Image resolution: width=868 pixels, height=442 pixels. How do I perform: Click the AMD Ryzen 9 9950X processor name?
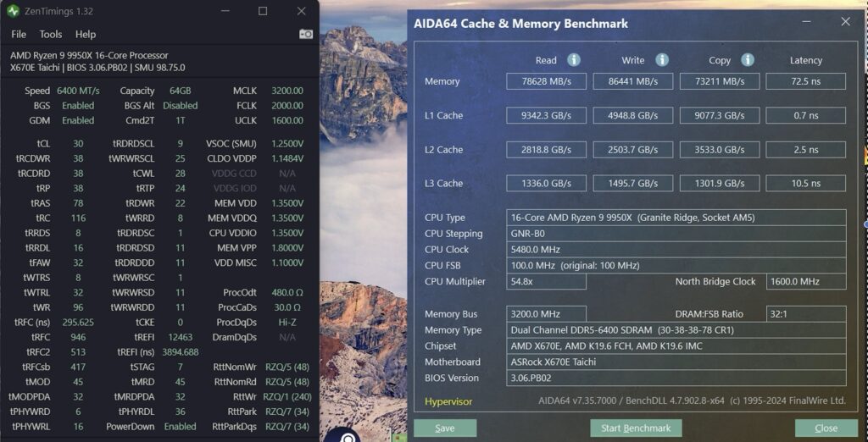pyautogui.click(x=89, y=55)
